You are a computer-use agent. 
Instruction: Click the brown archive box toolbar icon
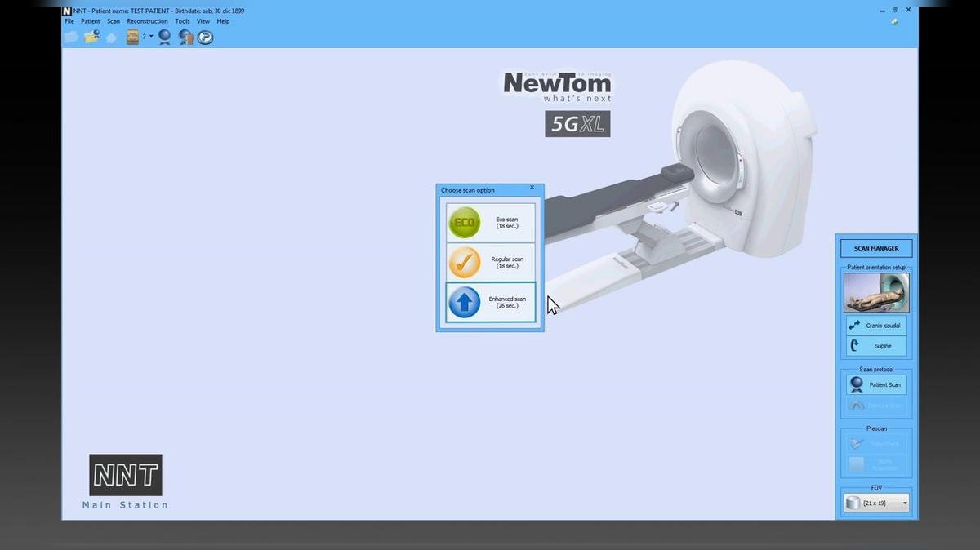(x=133, y=37)
